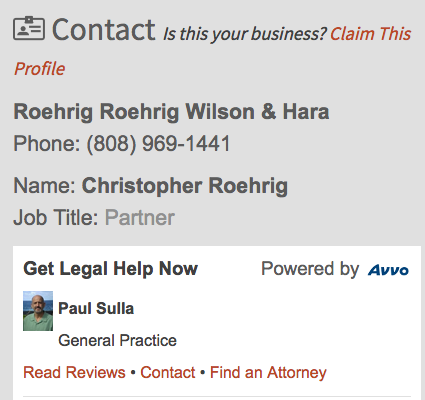Screen dimensions: 425x400
Task: Click the contact card icon
Action: coord(29,28)
